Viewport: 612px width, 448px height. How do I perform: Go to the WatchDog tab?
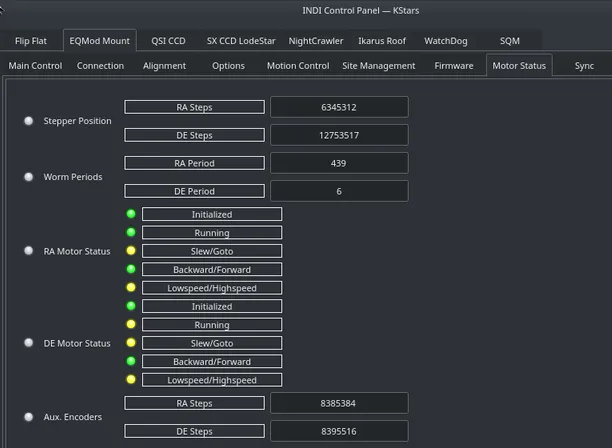click(x=446, y=41)
